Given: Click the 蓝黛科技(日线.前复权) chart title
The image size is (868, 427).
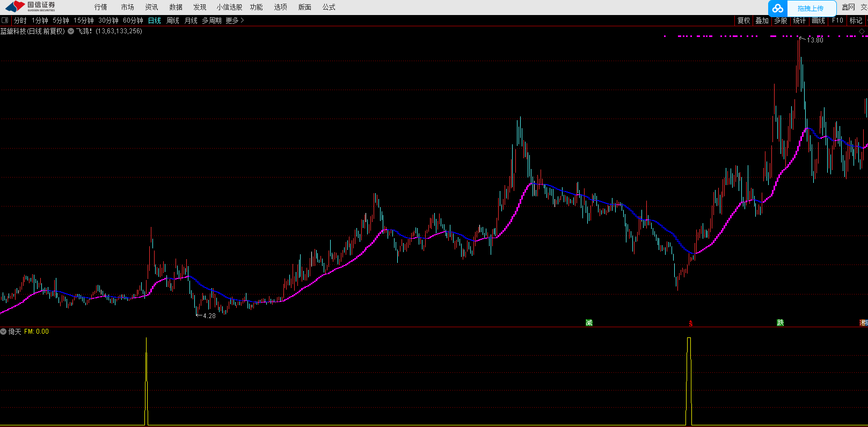Looking at the screenshot, I should click(x=33, y=31).
